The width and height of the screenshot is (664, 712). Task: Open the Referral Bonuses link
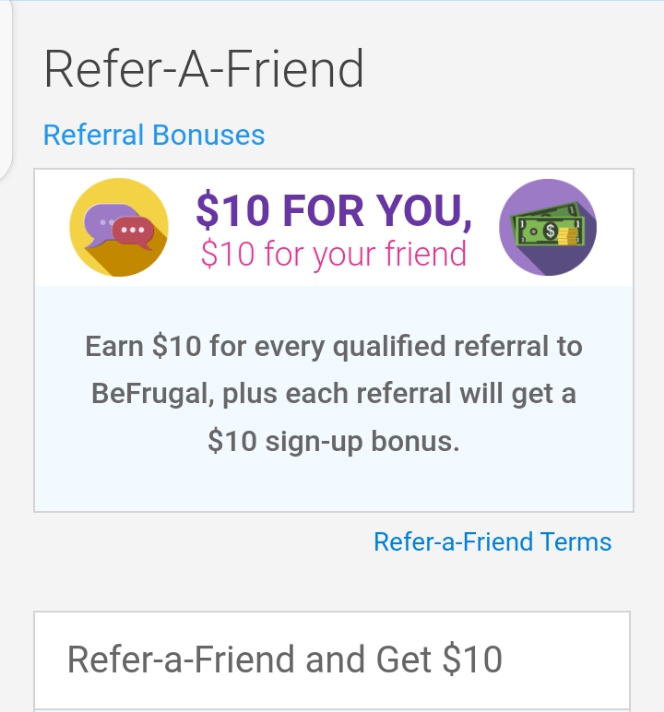tap(154, 135)
